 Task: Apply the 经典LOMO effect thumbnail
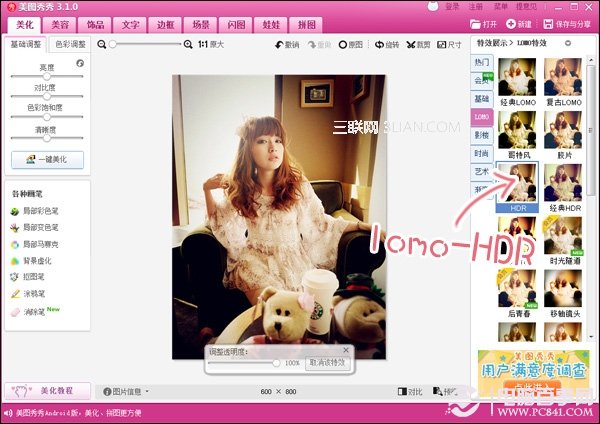517,77
